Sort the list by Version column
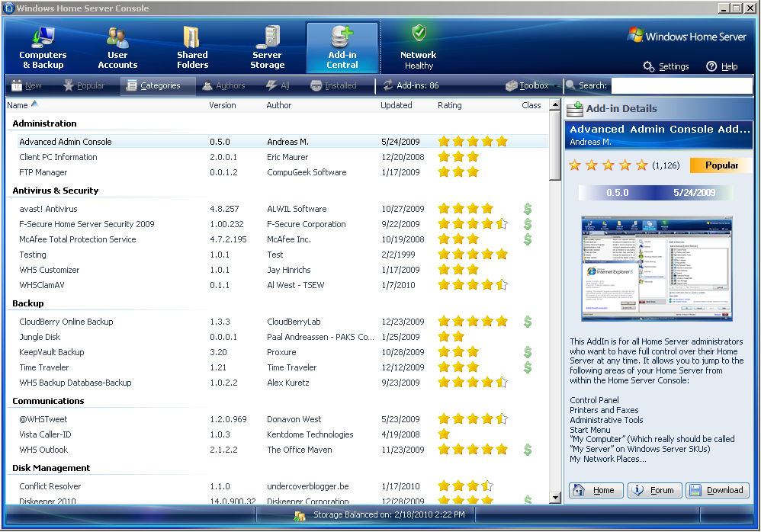761x532 pixels. click(223, 105)
